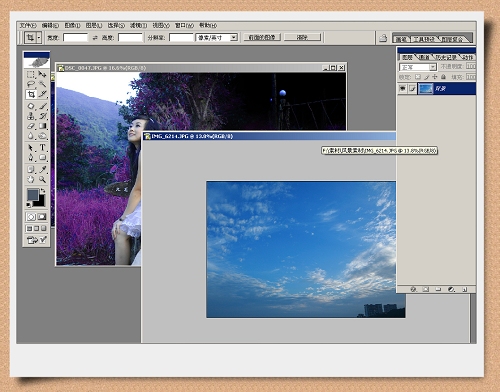This screenshot has width=500, height=392.
Task: Switch to the 通道 (Channels) tab
Action: (424, 57)
